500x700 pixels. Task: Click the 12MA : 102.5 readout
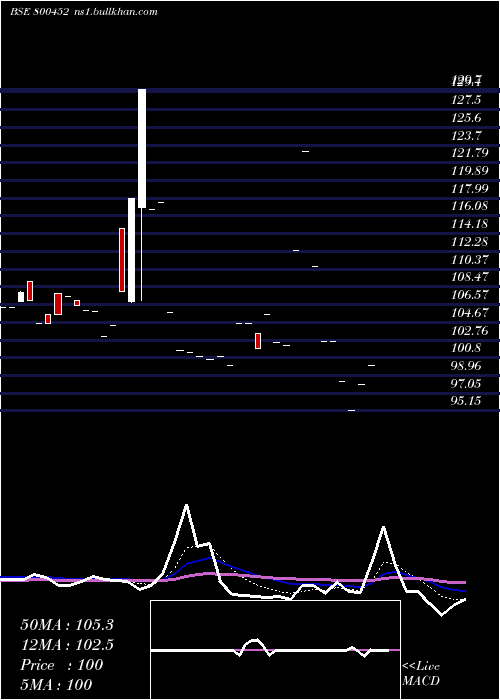coord(67,644)
